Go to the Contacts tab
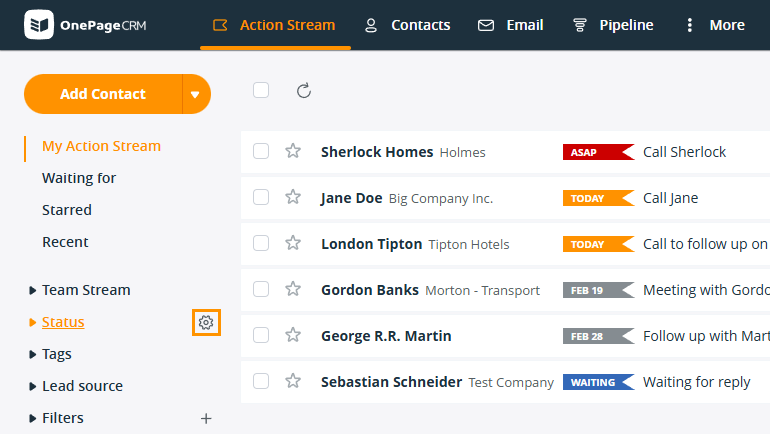 tap(407, 25)
